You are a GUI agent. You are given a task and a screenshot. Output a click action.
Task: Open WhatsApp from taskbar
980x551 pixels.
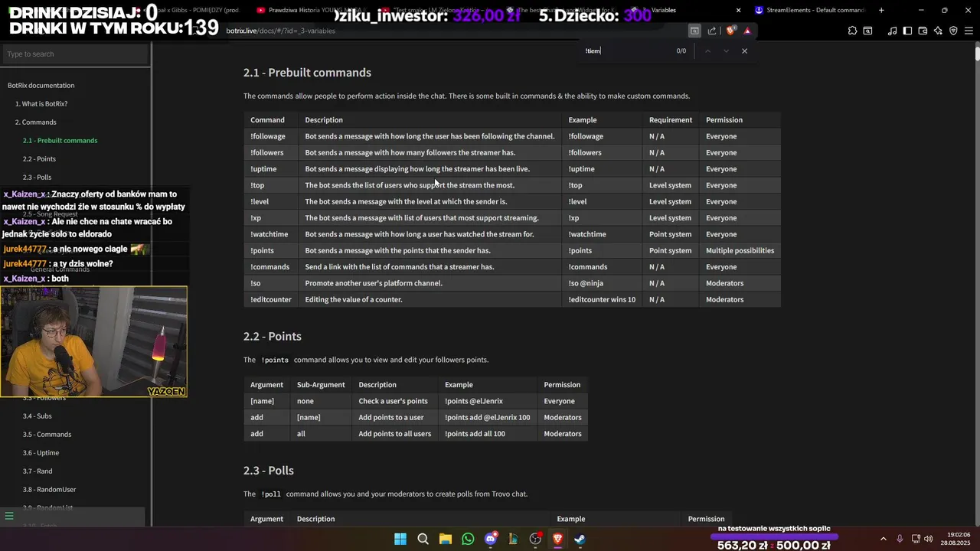point(468,539)
